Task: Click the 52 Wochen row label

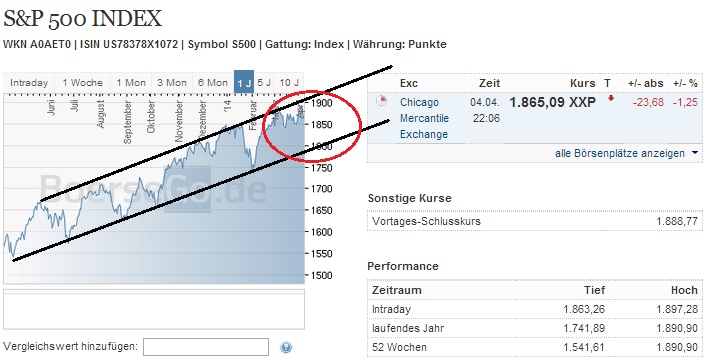Action: [399, 347]
